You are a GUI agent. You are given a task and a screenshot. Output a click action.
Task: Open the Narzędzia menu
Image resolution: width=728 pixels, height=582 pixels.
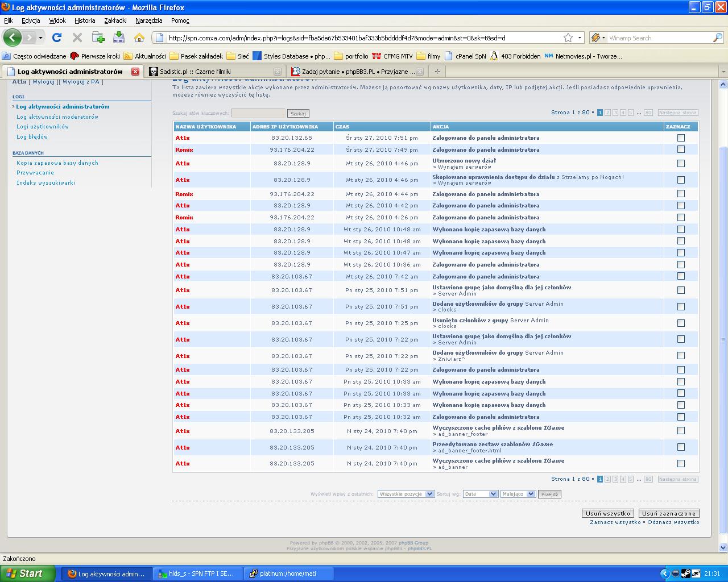click(x=149, y=20)
